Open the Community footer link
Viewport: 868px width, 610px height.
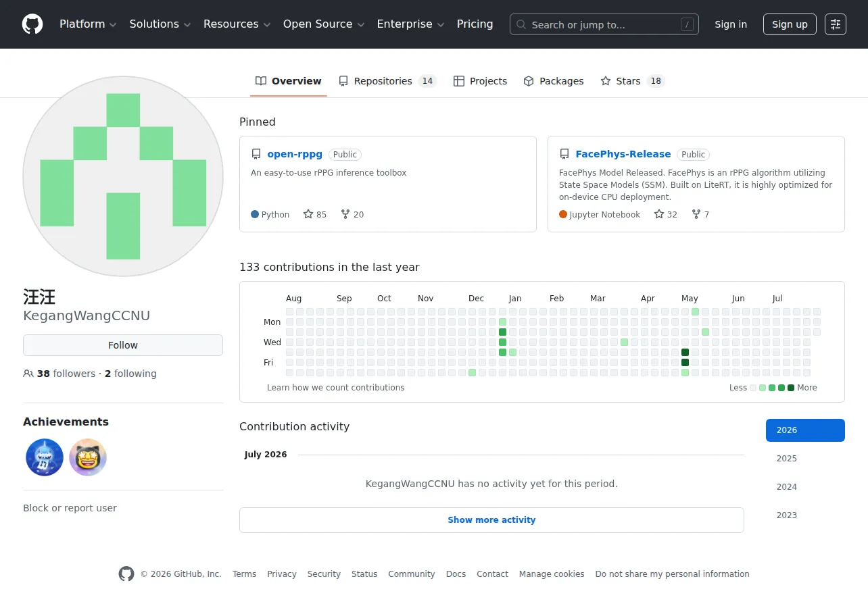[412, 574]
